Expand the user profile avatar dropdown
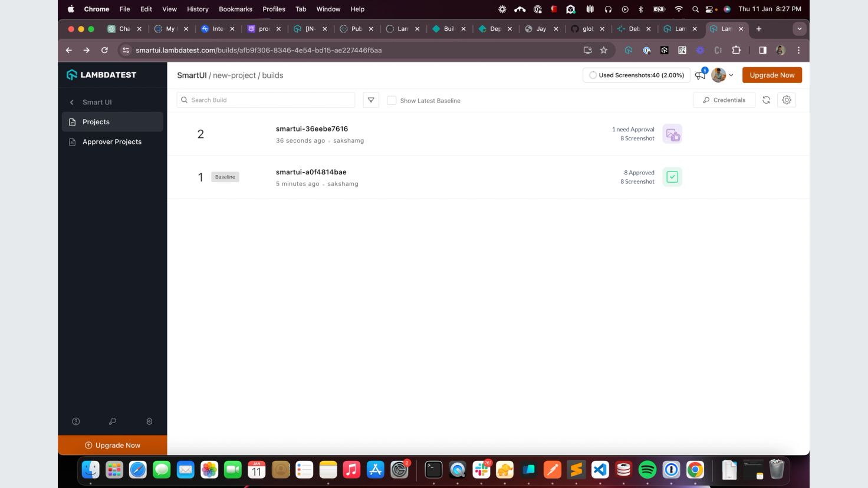868x488 pixels. [x=722, y=75]
